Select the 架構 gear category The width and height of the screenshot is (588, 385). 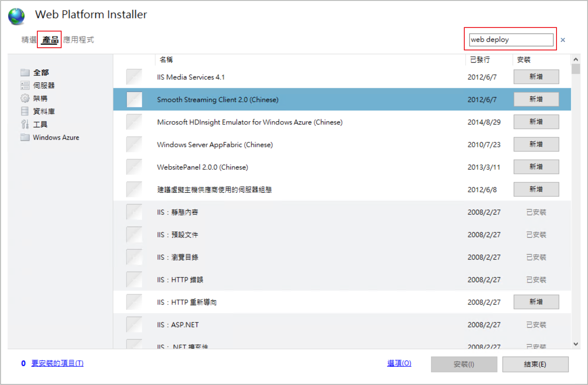pyautogui.click(x=40, y=99)
